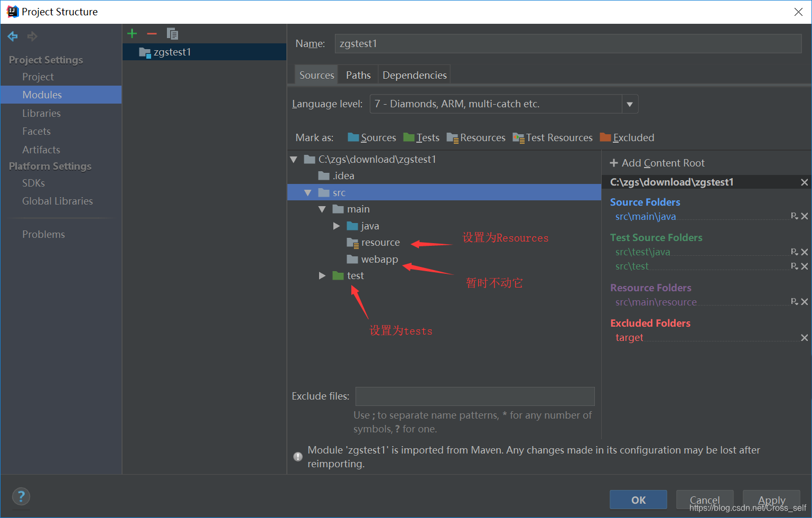This screenshot has width=812, height=518.
Task: Unmark src\main\java source folder
Action: [x=804, y=216]
